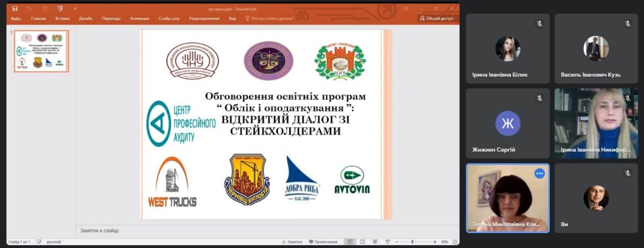
Task: Open three-dots options on Тетяна Миколаївна tile
Action: pos(539,174)
